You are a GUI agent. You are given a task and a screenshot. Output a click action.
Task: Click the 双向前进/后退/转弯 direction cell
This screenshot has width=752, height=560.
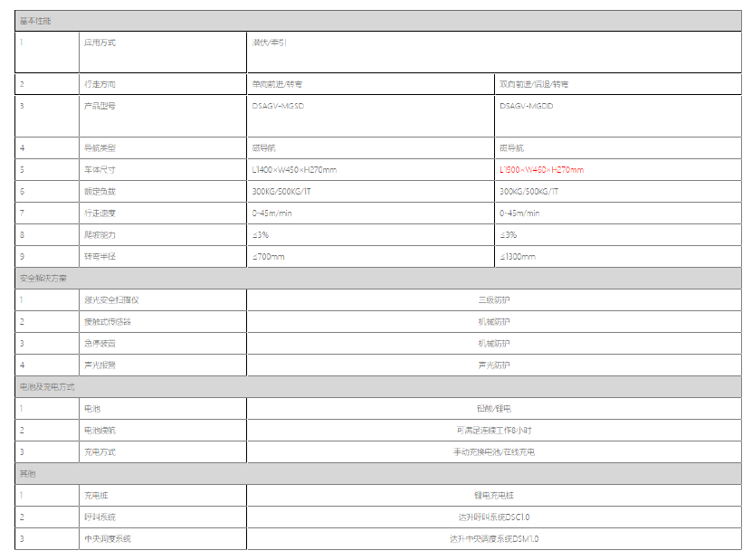(534, 84)
